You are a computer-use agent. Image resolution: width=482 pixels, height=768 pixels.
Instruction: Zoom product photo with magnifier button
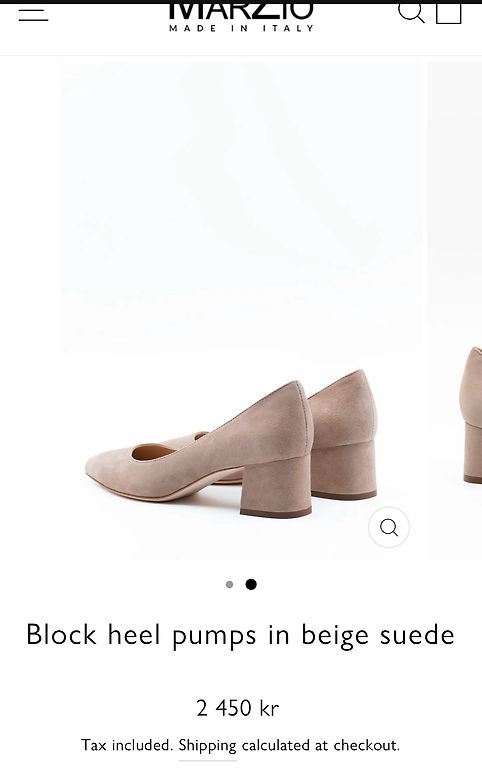[389, 527]
